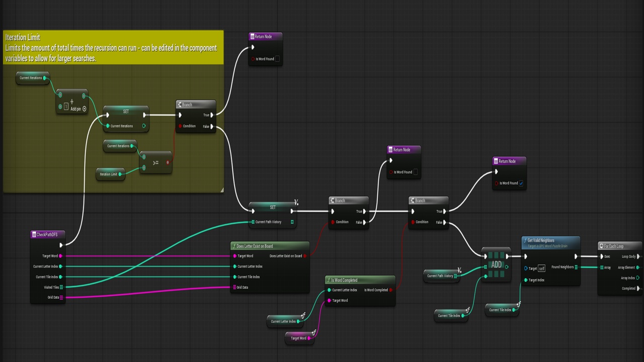The height and width of the screenshot is (362, 644).
Task: Uncheck Is Word Found on rightmost Return Node
Action: click(x=521, y=183)
